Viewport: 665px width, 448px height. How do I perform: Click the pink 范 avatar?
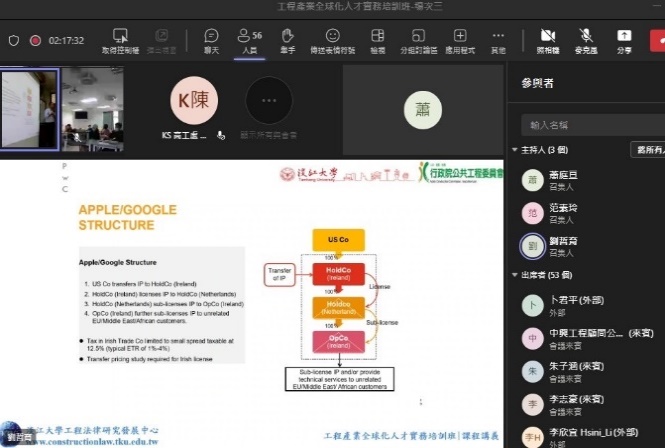coord(533,213)
